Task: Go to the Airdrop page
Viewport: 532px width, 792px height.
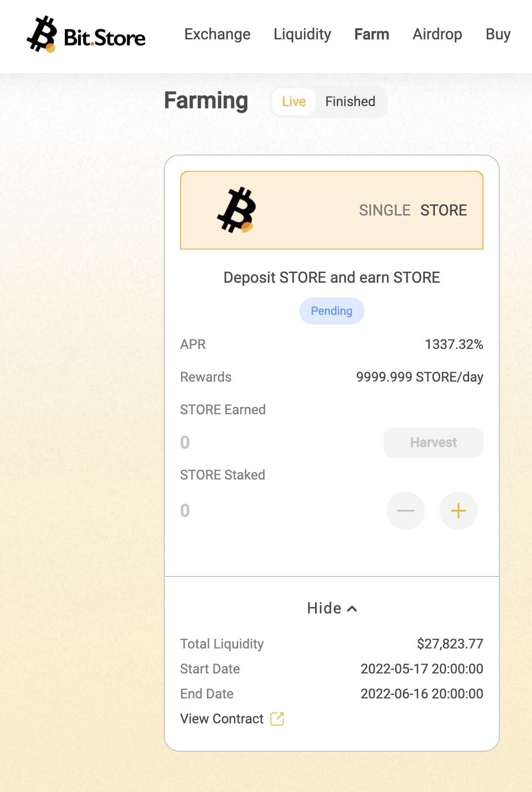Action: tap(437, 34)
